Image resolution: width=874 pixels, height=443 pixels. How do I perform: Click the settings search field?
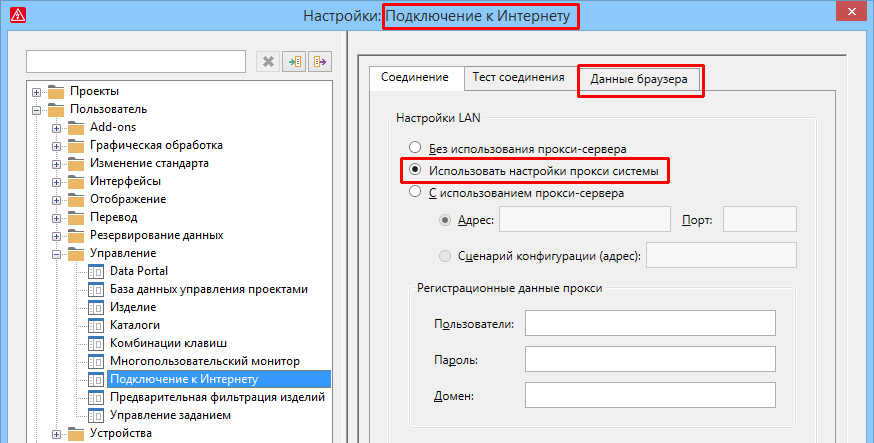pos(136,62)
